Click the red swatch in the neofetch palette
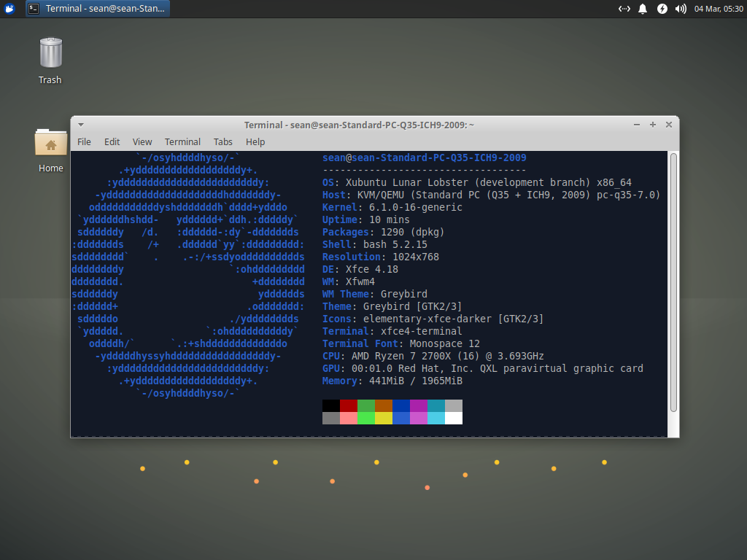 349,406
